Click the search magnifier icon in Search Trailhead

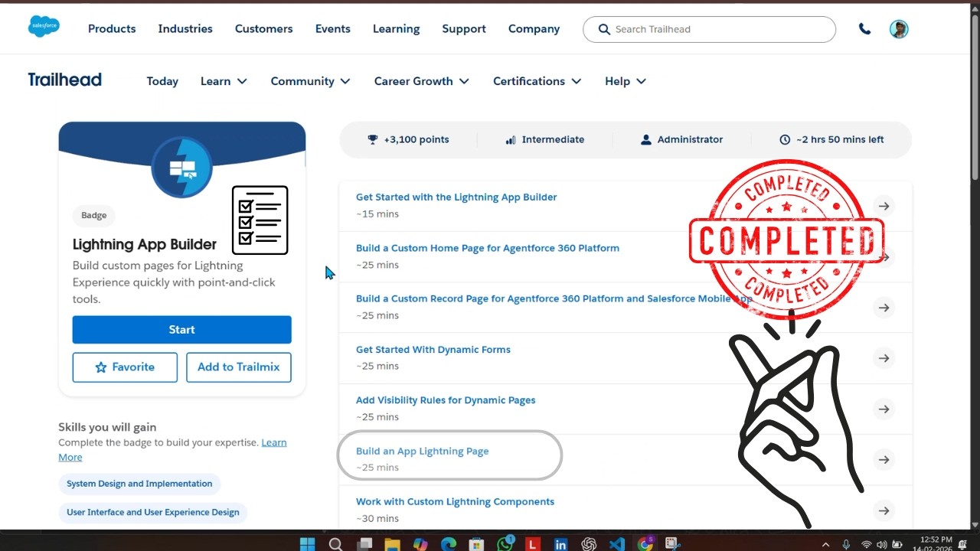pyautogui.click(x=604, y=29)
